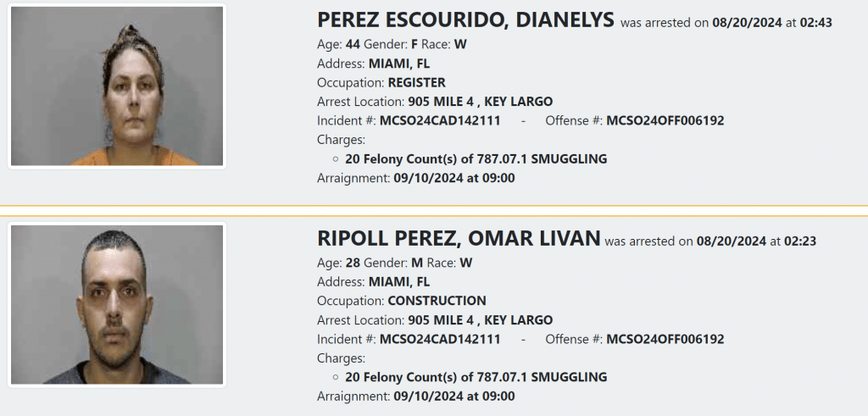The height and width of the screenshot is (416, 868).
Task: Click offense number in Ripoll Perez entry
Action: (x=665, y=339)
